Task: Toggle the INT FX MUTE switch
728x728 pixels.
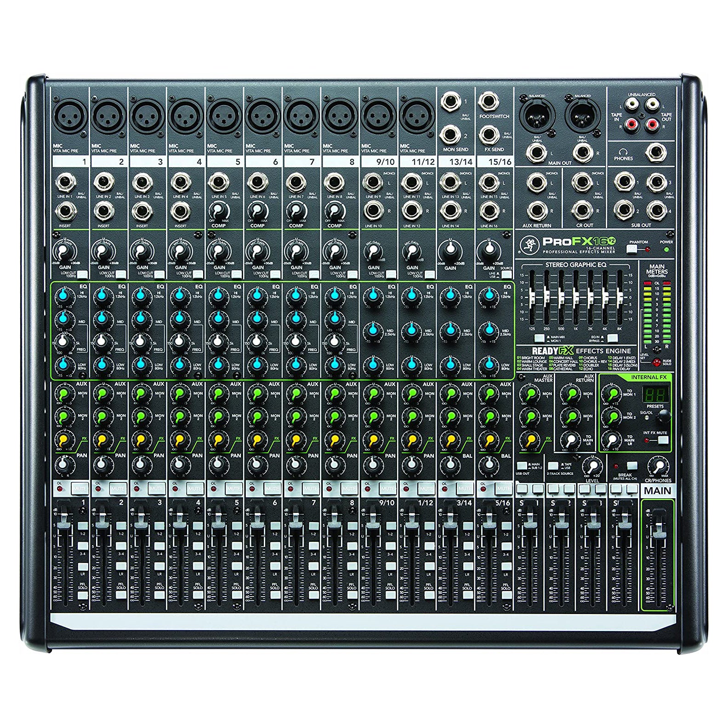Action: [x=663, y=440]
